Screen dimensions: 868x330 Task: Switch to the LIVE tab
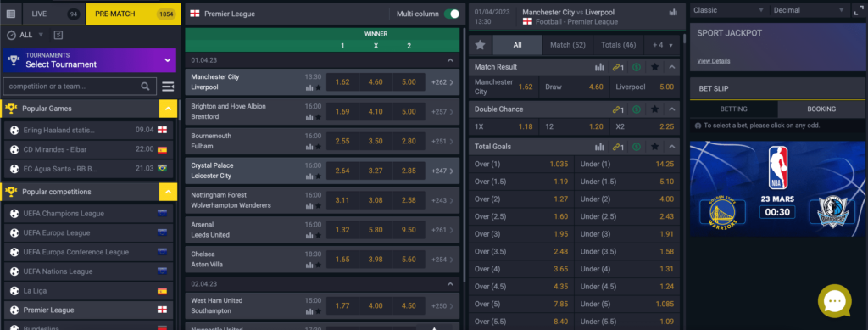pos(53,14)
